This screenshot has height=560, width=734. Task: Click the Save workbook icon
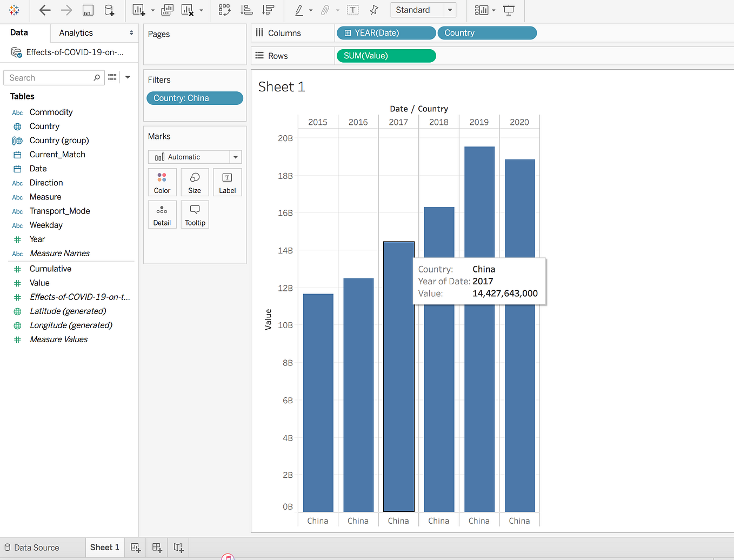pos(88,10)
